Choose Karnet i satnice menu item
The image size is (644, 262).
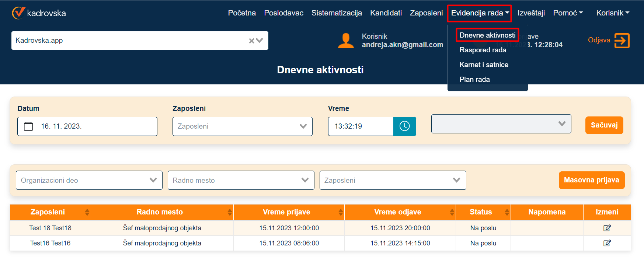pos(484,65)
